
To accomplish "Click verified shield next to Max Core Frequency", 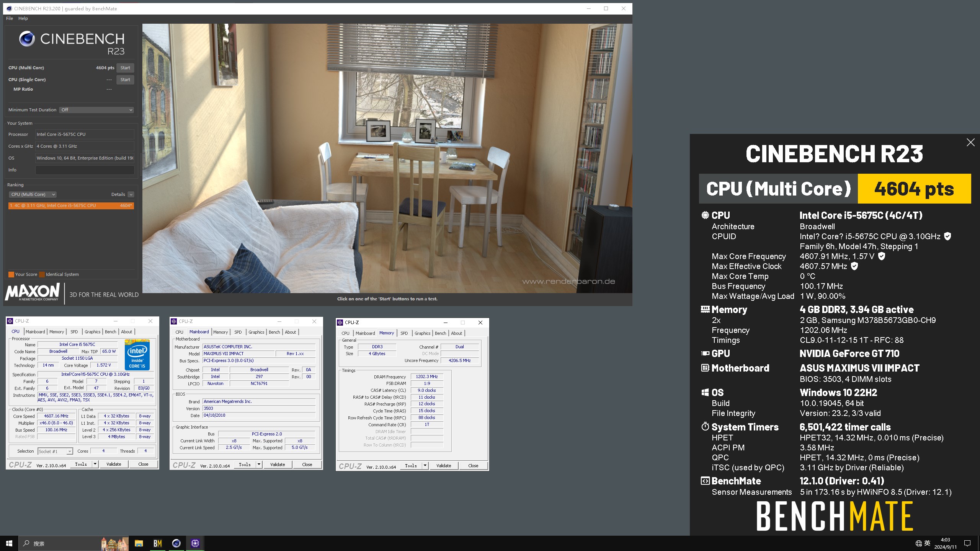I will point(881,256).
